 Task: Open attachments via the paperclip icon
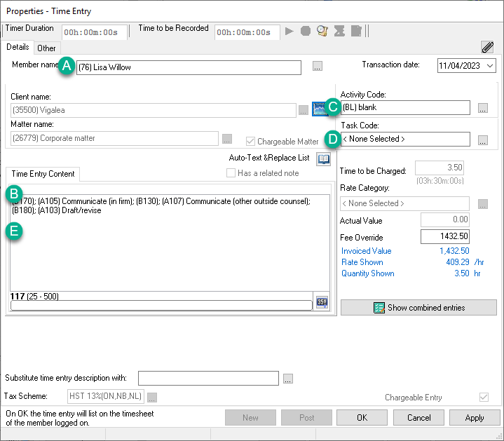point(487,47)
